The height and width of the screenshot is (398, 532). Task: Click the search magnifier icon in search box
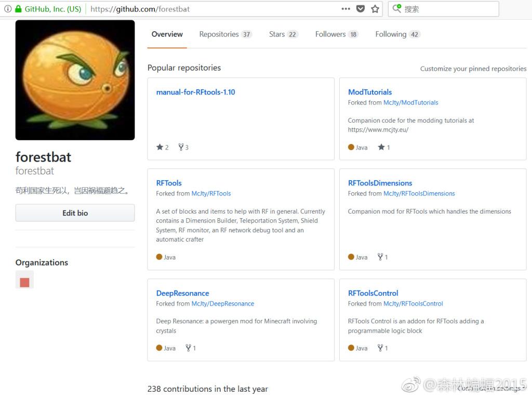[x=396, y=8]
